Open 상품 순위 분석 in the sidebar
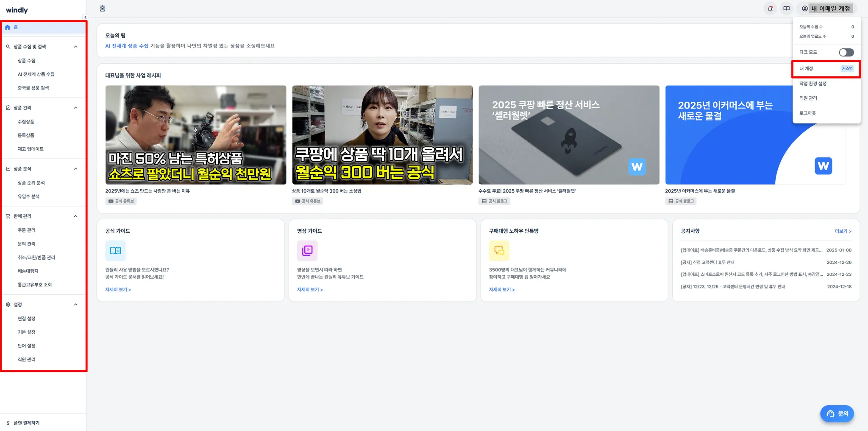 point(31,183)
